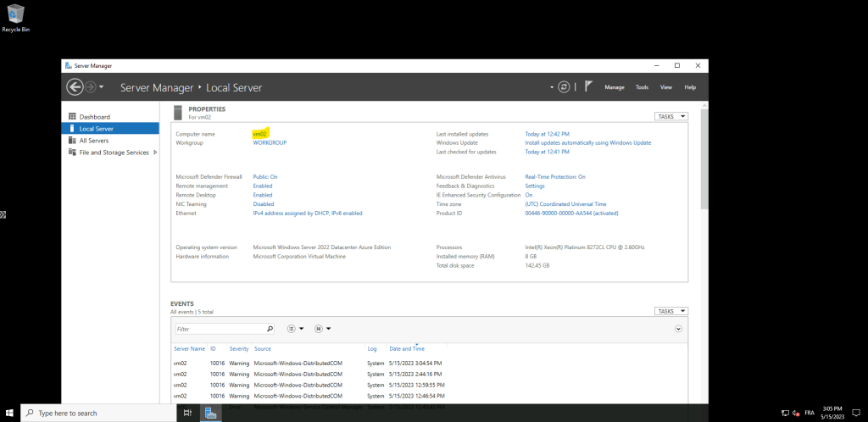Open the events list criteria dropdown
Screen dimensions: 868x422
point(296,329)
